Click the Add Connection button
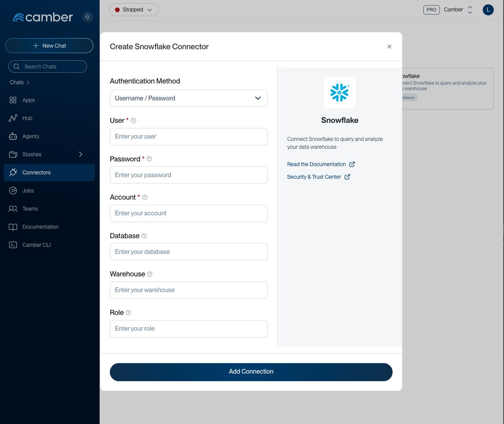Screen dimensions: 504x424 (x=251, y=372)
